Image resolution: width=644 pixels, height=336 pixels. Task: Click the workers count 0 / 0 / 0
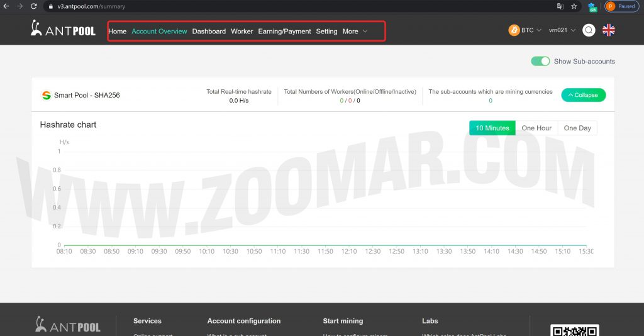(350, 101)
